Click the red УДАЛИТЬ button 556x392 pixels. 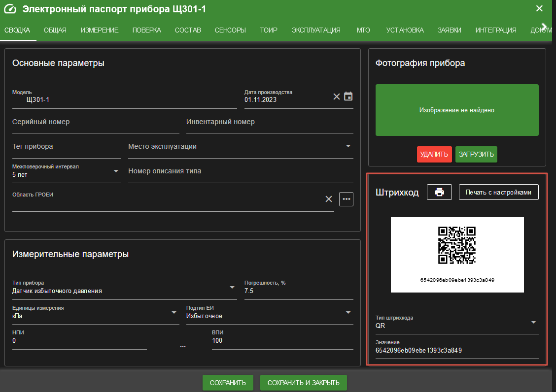434,154
